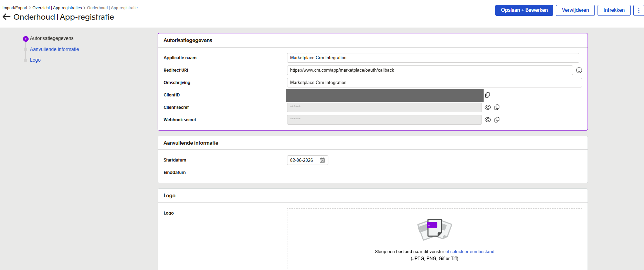Click Opslaan + Bewerken button
Screen dimensions: 644x270
click(524, 10)
